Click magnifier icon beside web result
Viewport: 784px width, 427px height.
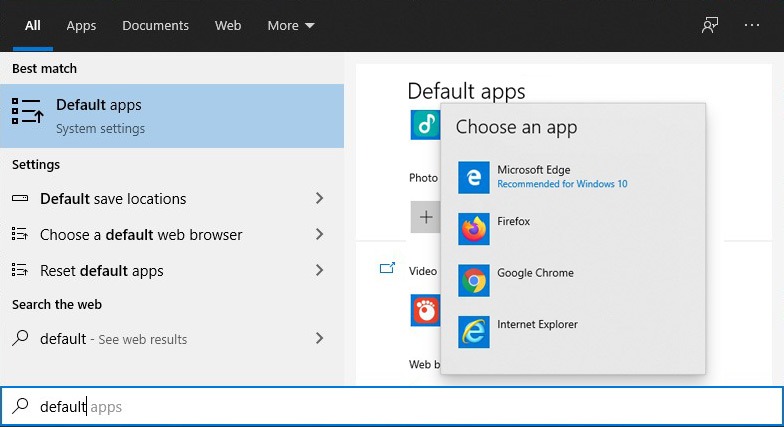20,338
